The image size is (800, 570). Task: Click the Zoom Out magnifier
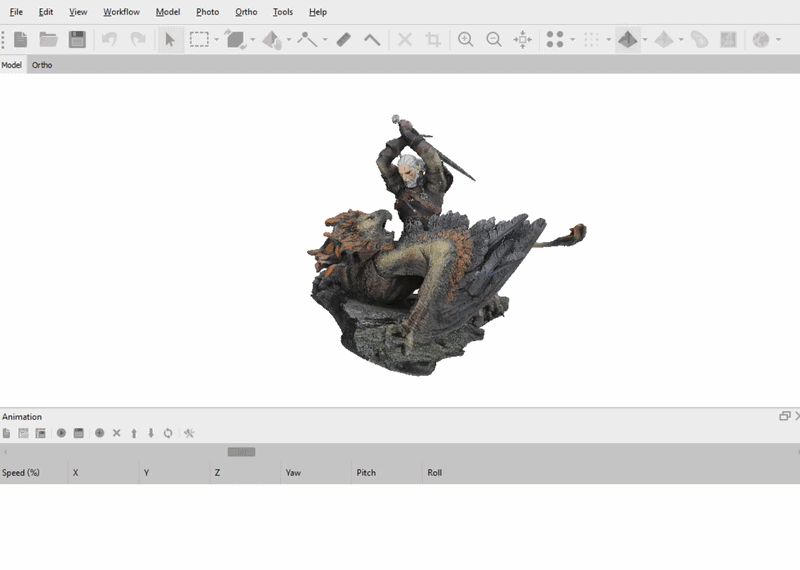[x=494, y=40]
